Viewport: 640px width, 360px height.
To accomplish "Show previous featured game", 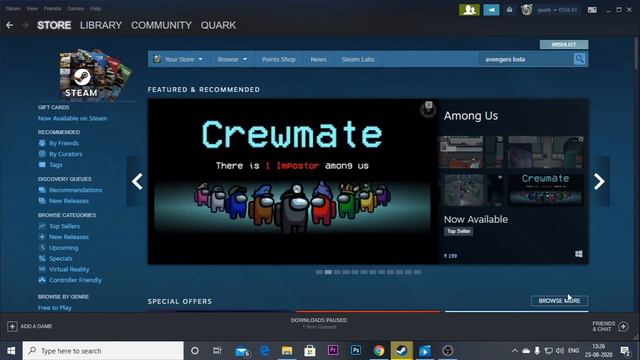I will pyautogui.click(x=137, y=181).
